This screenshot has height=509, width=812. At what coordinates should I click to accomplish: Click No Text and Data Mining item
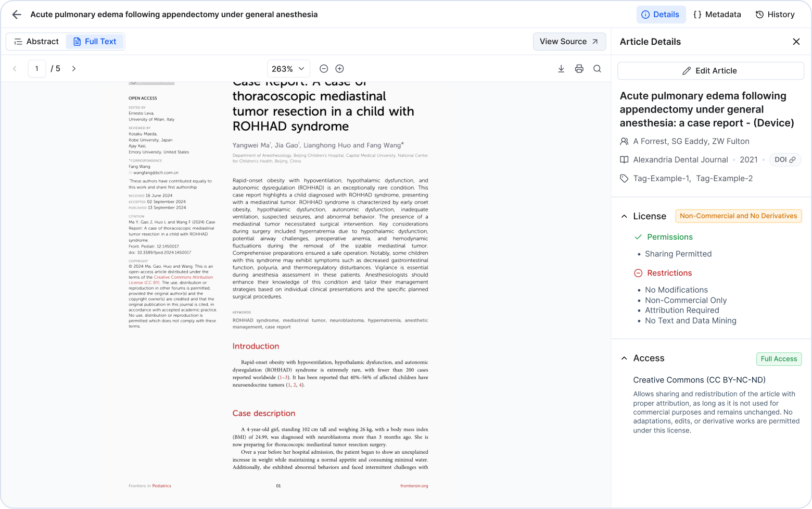(691, 320)
